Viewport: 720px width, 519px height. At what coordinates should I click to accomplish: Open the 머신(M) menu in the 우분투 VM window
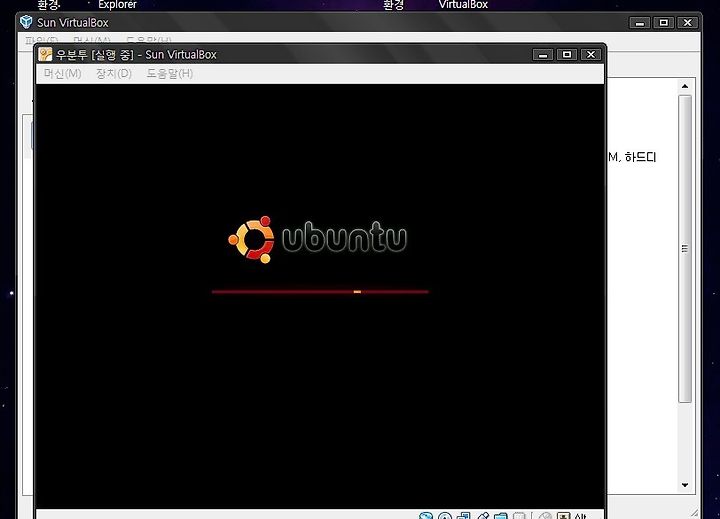pyautogui.click(x=62, y=73)
